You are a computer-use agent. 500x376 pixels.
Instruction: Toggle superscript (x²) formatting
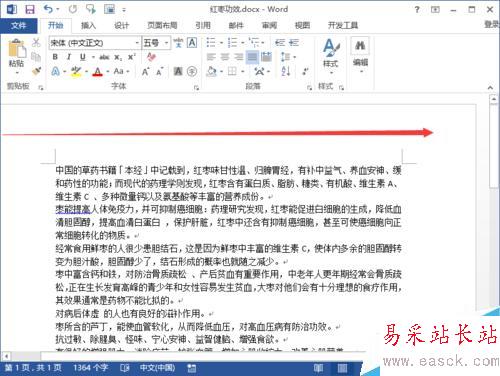(x=131, y=57)
